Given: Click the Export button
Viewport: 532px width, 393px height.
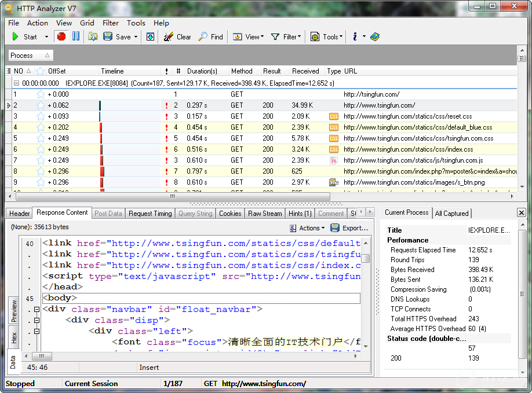Looking at the screenshot, I should point(350,228).
